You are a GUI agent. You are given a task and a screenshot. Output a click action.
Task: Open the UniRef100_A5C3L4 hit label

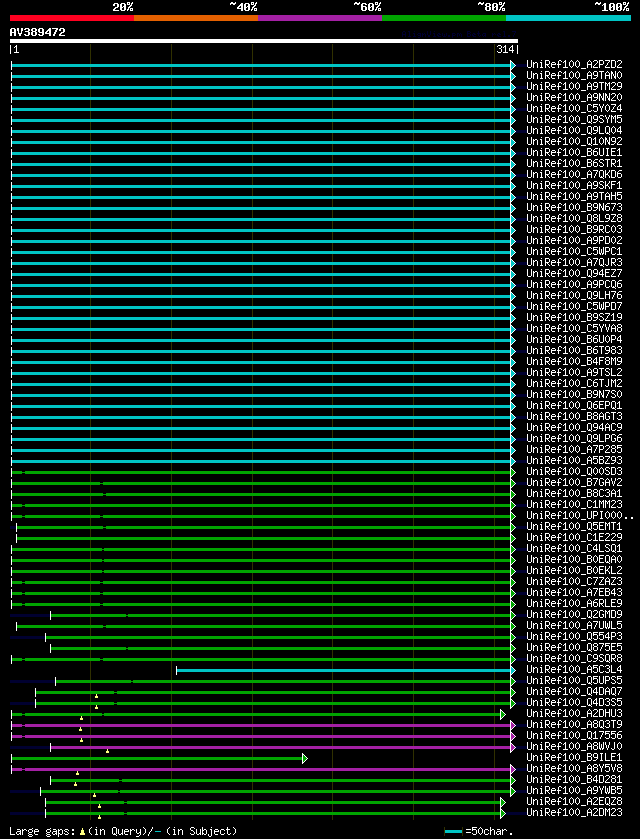coord(574,670)
